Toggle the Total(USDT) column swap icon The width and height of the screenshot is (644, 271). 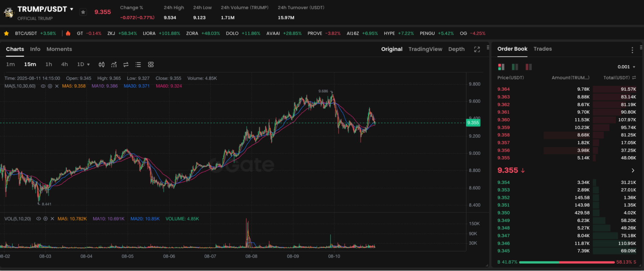point(634,78)
